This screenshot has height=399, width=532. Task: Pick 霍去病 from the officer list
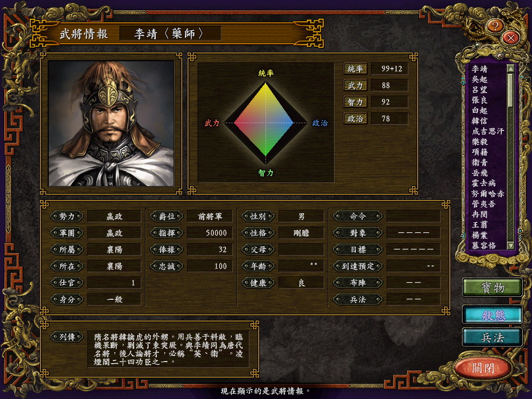pyautogui.click(x=484, y=183)
